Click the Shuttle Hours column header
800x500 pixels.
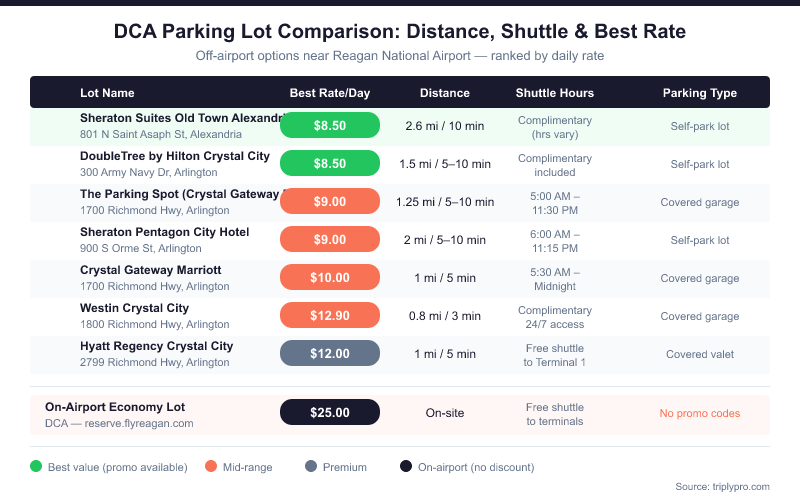pos(555,93)
